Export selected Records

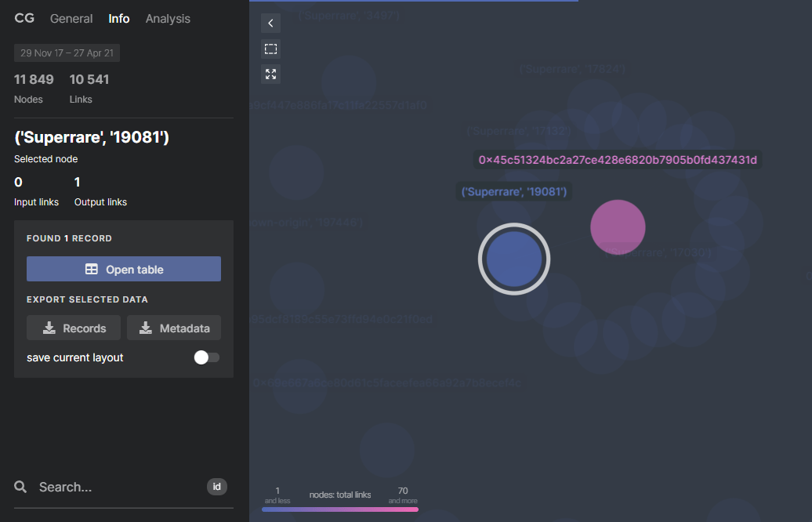coord(74,328)
